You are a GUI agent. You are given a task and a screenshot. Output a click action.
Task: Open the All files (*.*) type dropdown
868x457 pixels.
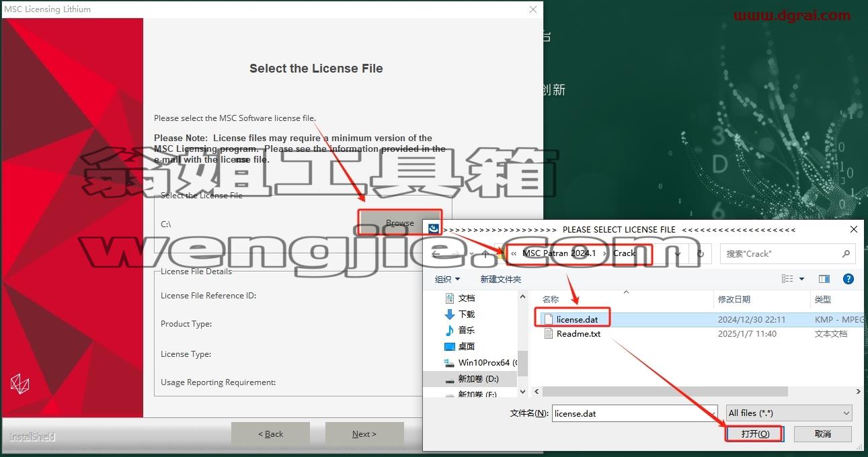coord(789,413)
